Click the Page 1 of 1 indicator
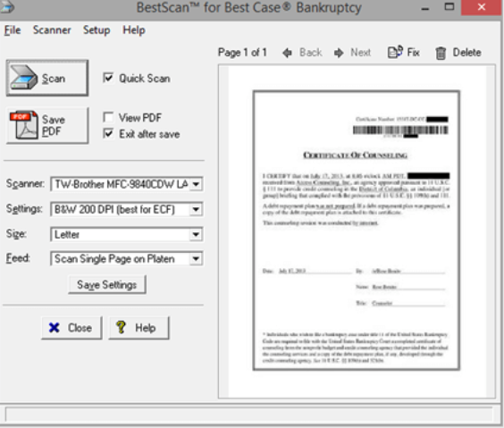 coord(242,53)
